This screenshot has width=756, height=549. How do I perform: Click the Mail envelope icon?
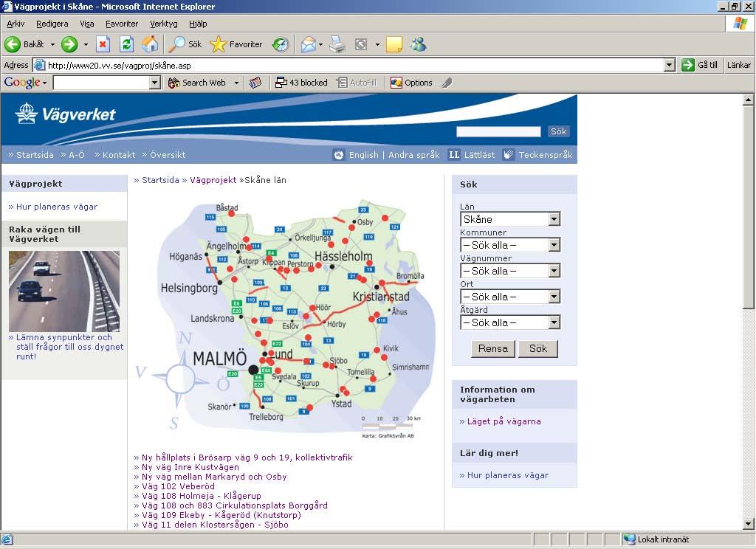pyautogui.click(x=309, y=44)
